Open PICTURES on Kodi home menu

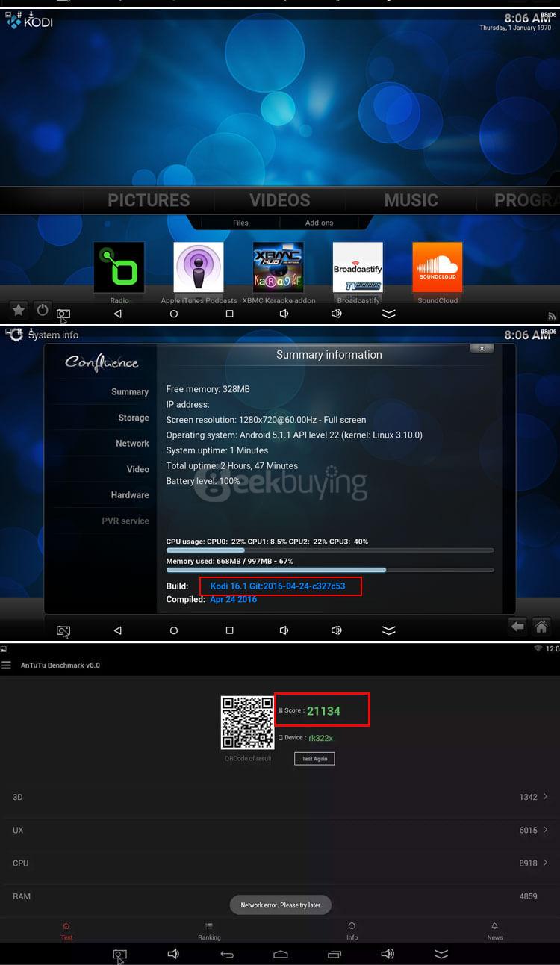click(149, 200)
